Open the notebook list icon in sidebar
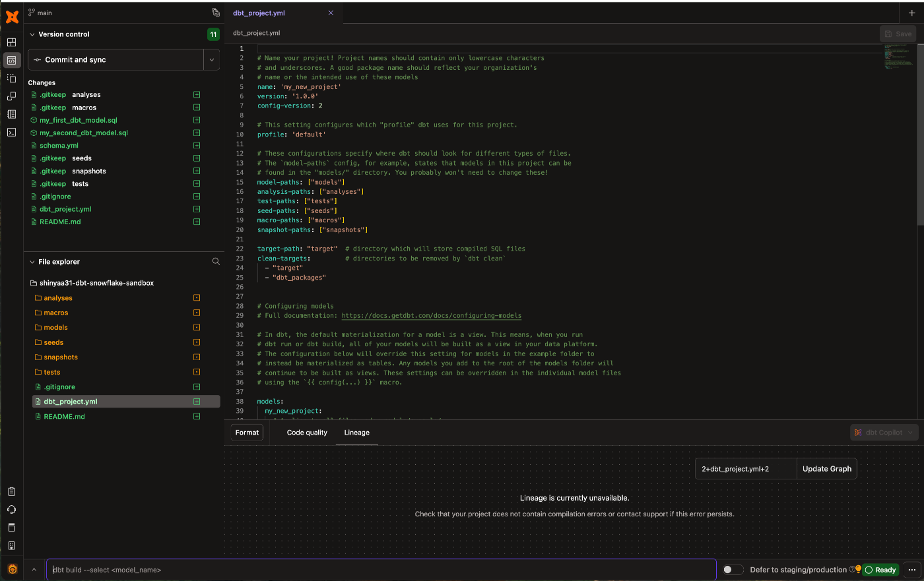The image size is (924, 581). coord(11,114)
